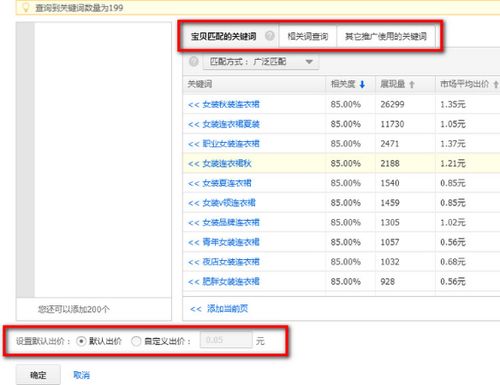Viewport: 500px width, 385px height.
Task: Click help icon next to 匹配方式 dropdown
Action: point(194,61)
